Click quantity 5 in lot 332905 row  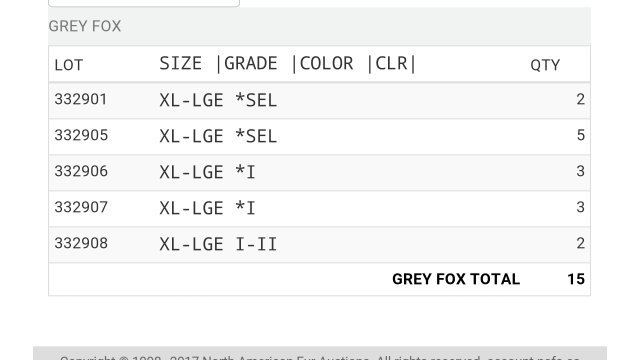580,135
